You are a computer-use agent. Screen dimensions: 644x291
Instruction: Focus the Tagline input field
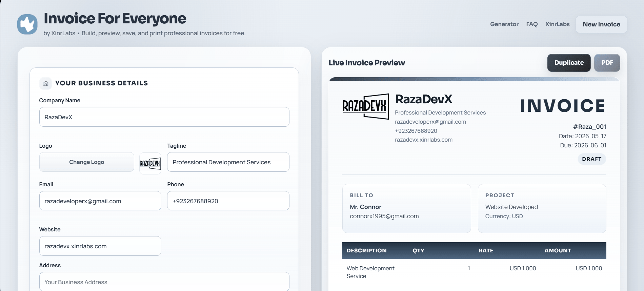pyautogui.click(x=228, y=162)
